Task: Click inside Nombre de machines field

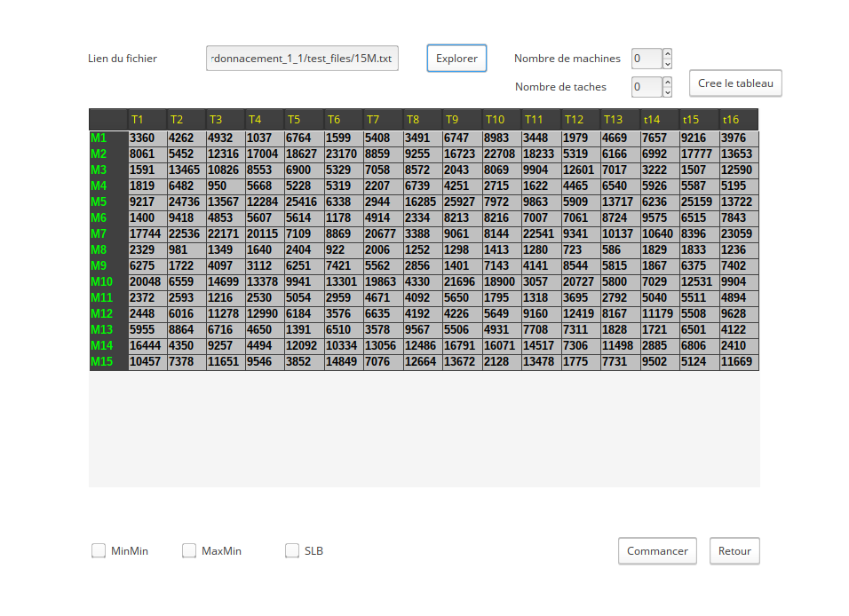Action: click(647, 59)
